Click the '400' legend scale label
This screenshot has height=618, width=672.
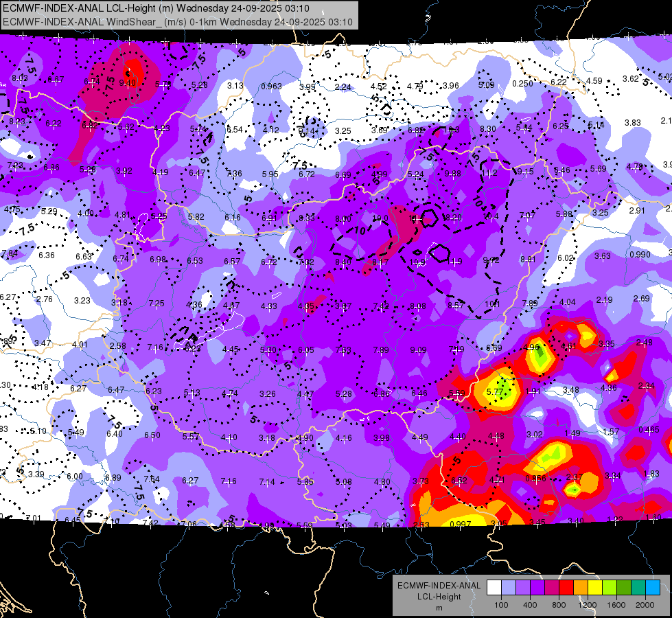[x=530, y=605]
